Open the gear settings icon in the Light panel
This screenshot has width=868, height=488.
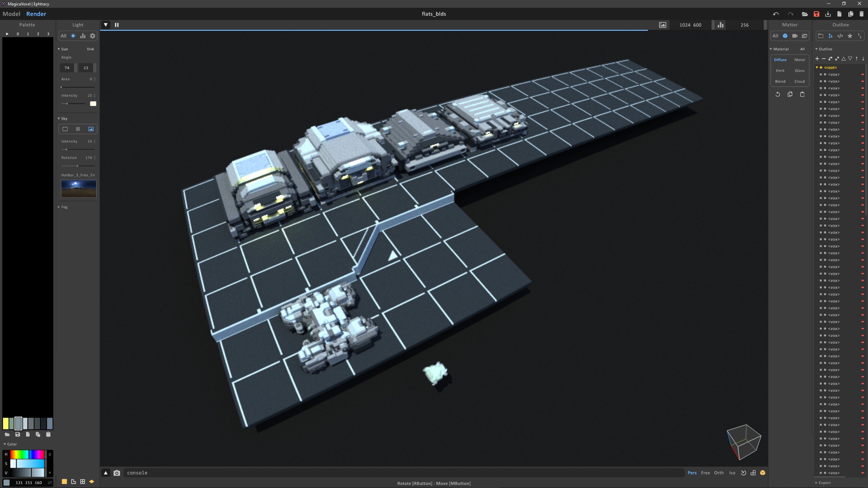pyautogui.click(x=93, y=36)
